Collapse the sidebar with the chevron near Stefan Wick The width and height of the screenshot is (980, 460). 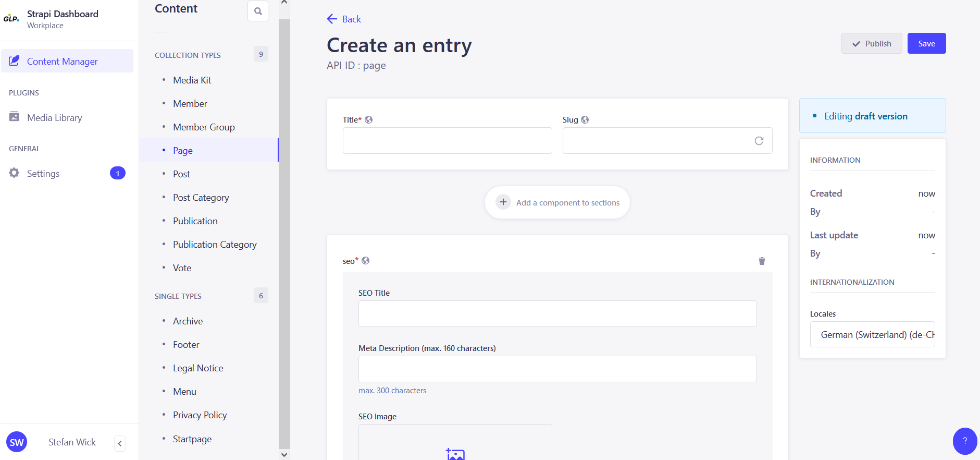pyautogui.click(x=119, y=443)
